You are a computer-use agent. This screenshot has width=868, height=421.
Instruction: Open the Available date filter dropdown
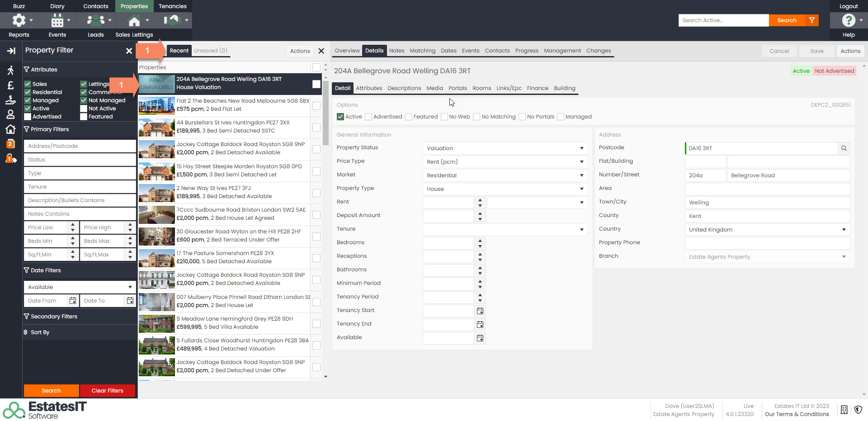point(80,287)
